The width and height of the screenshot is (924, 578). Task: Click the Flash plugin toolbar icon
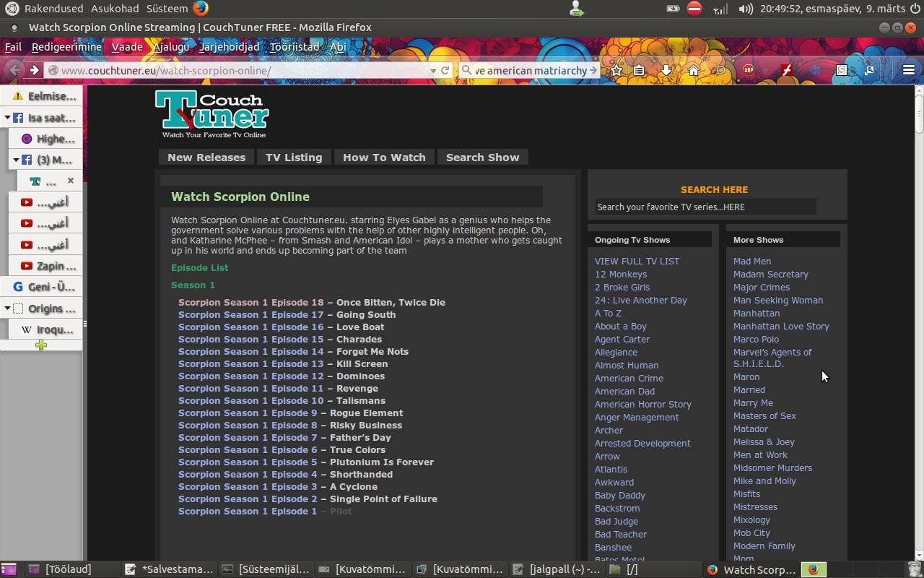787,70
